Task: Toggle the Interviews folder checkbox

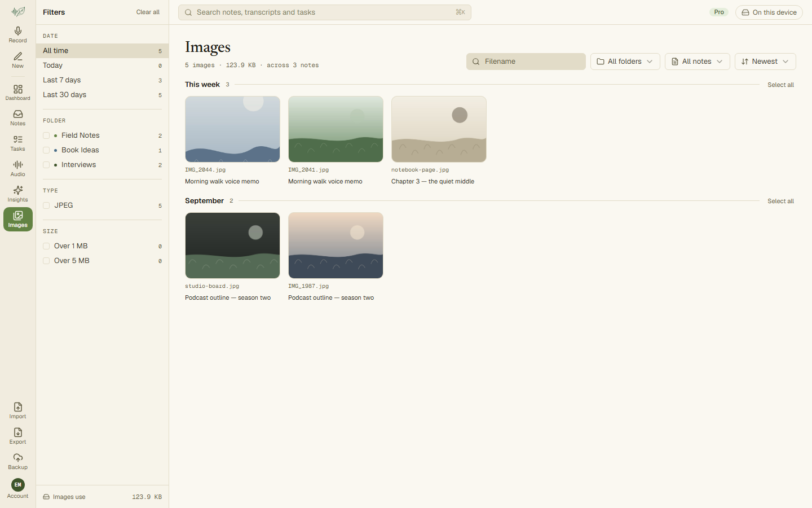Action: click(x=46, y=165)
